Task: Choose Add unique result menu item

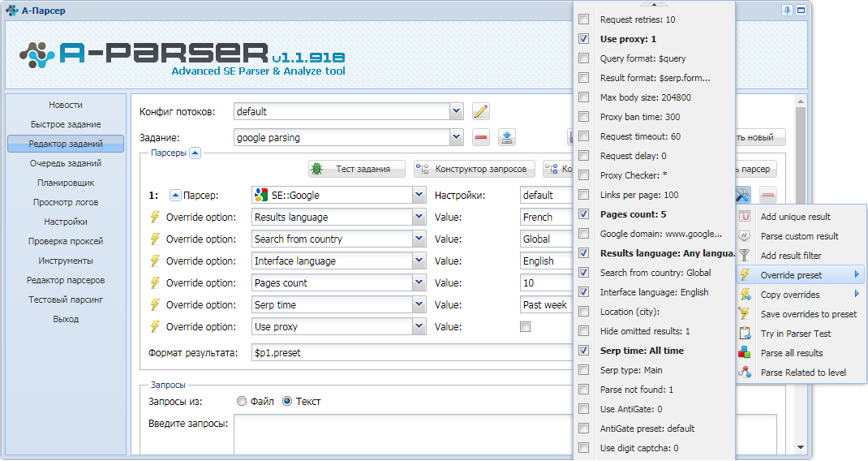Action: 801,217
